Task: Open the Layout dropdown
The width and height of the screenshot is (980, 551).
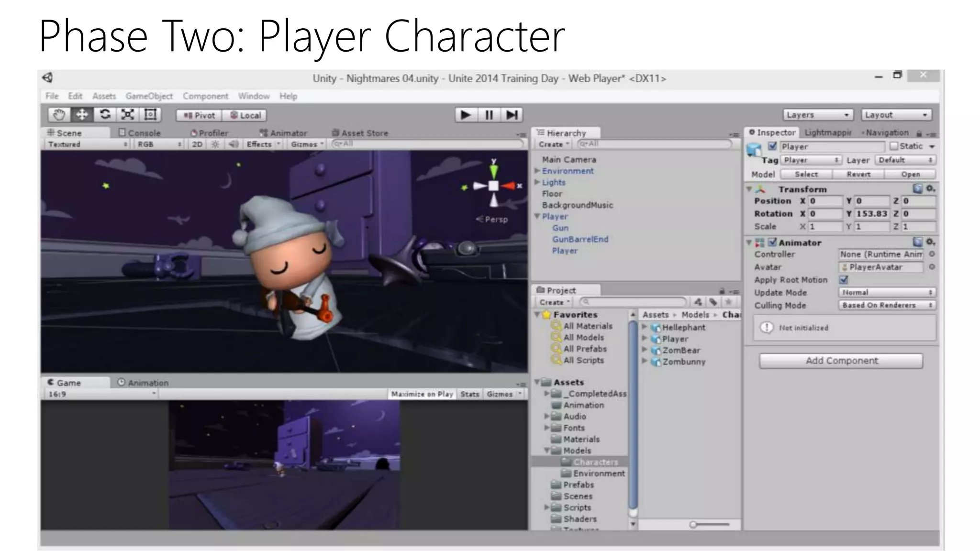Action: pyautogui.click(x=896, y=115)
